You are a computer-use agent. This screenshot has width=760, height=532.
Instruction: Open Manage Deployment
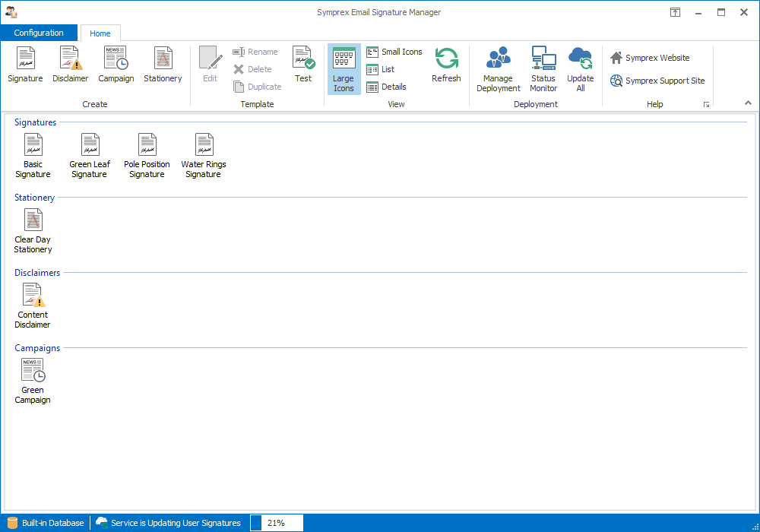point(499,69)
